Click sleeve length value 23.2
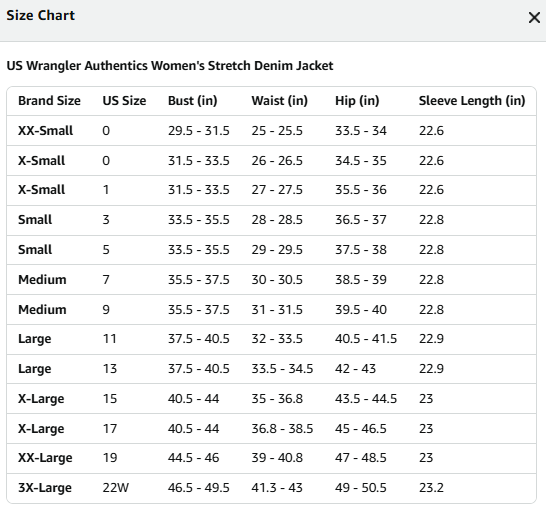 (x=431, y=488)
